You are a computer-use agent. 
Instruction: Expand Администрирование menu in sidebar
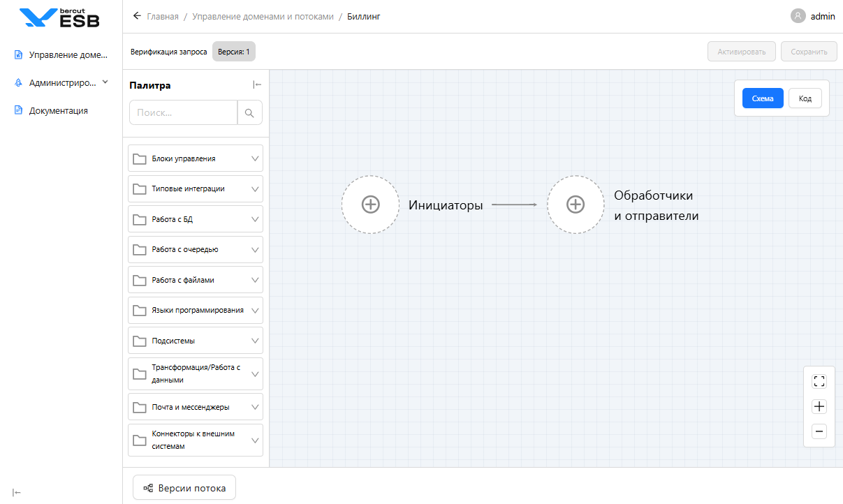pos(61,82)
